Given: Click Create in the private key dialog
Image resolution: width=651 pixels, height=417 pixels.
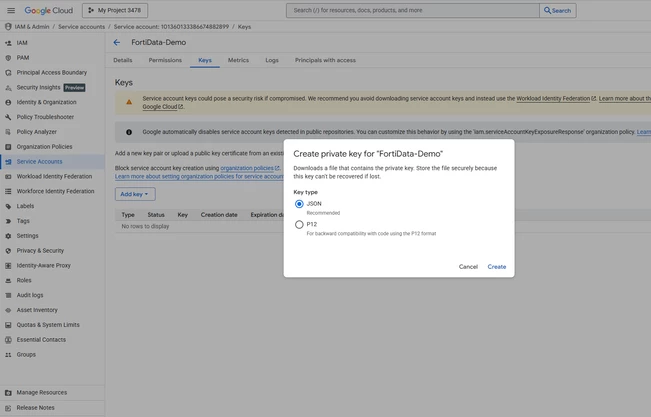Looking at the screenshot, I should tap(497, 267).
